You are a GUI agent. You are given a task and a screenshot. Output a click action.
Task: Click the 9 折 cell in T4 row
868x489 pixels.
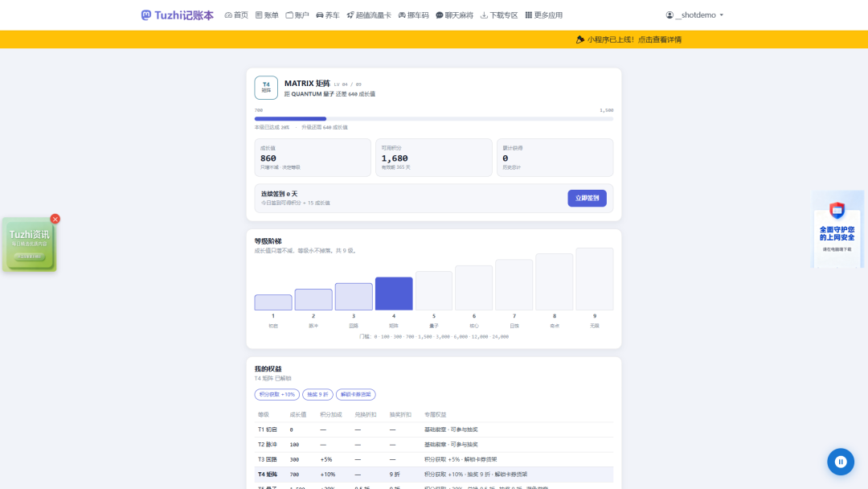pyautogui.click(x=395, y=475)
